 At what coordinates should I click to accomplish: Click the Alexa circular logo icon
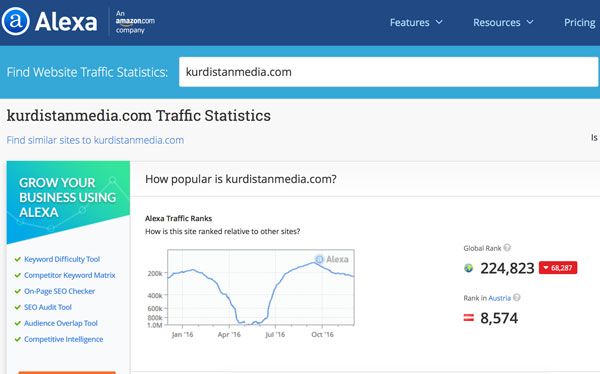[x=15, y=21]
